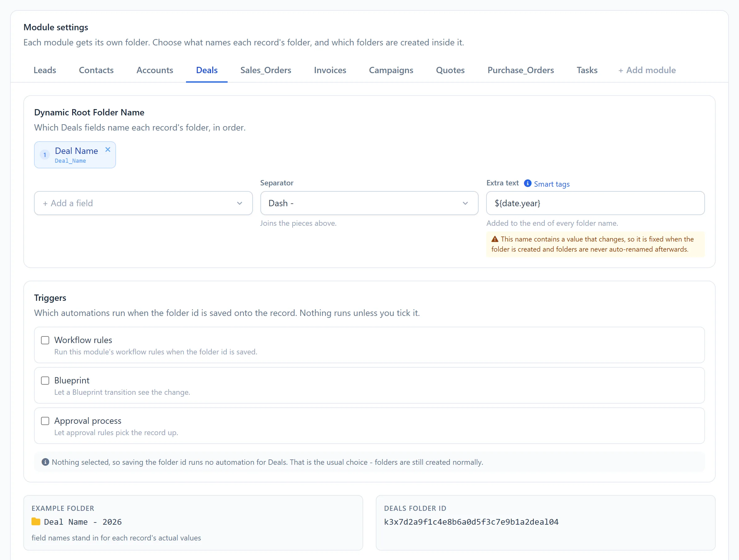Image resolution: width=739 pixels, height=560 pixels.
Task: Go to the Sales_Orders tab
Action: 265,70
